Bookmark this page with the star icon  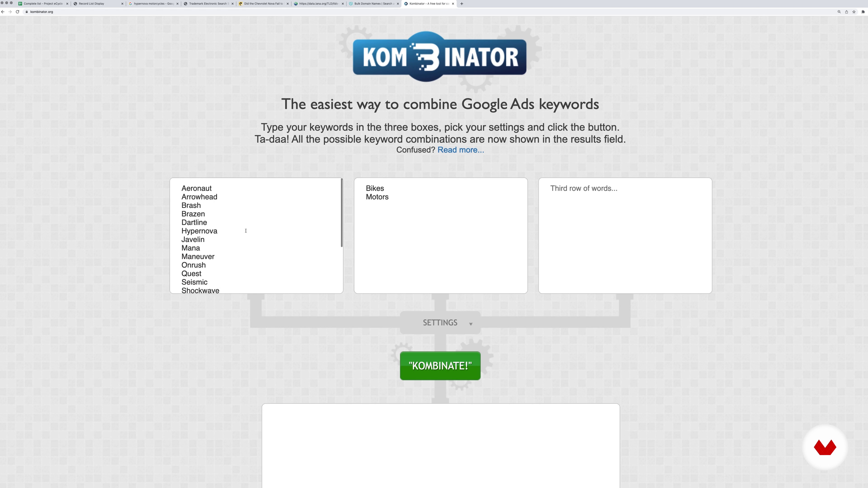[x=854, y=12]
